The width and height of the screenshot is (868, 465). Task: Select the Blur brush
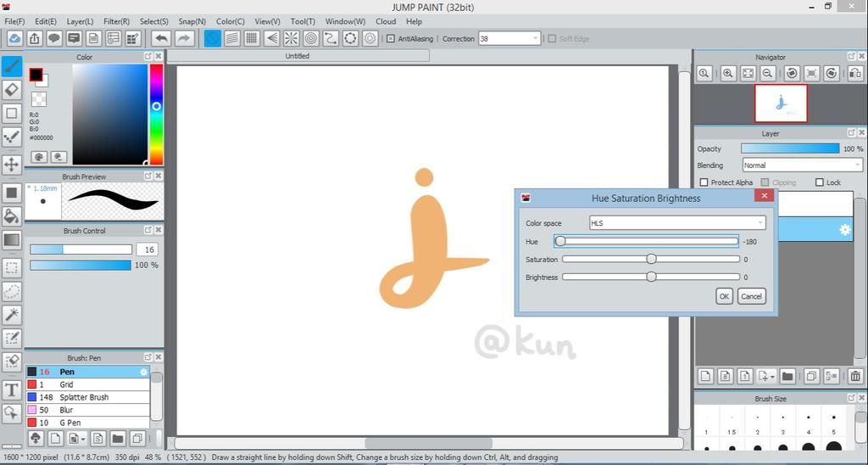pyautogui.click(x=87, y=410)
